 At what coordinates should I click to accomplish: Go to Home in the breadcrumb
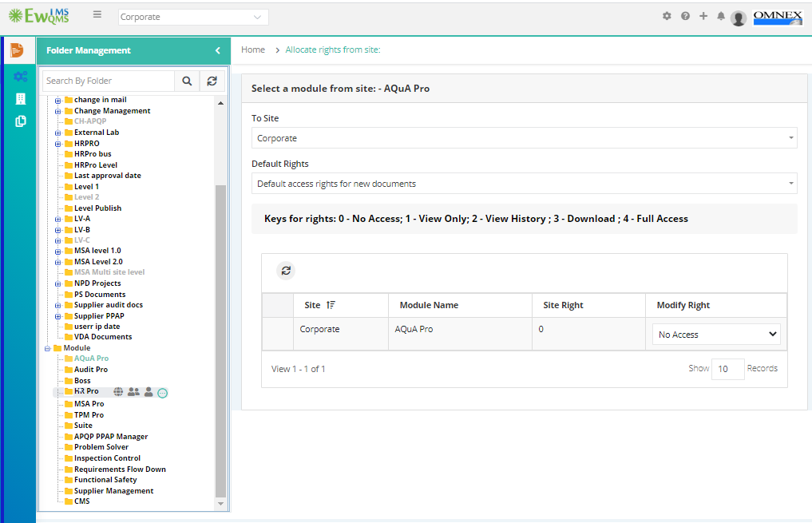tap(253, 50)
